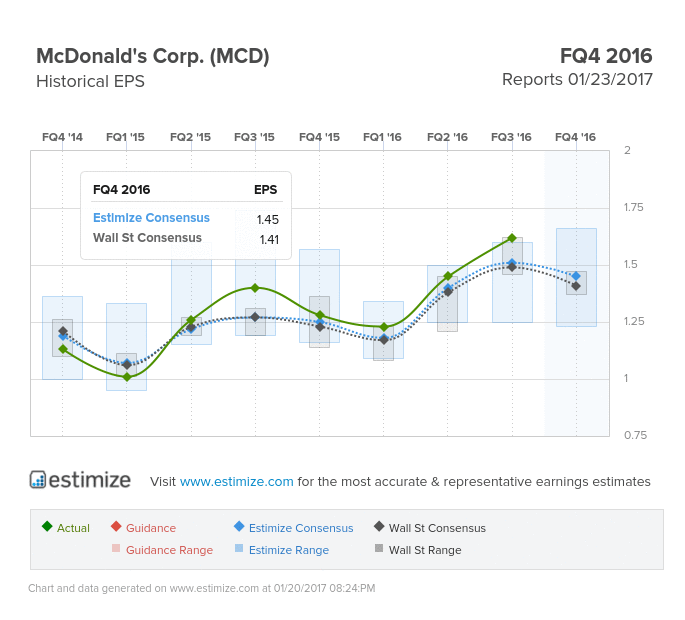Select the FQ2 '15 quarter axis label
Image resolution: width=685 pixels, height=620 pixels.
pyautogui.click(x=190, y=137)
